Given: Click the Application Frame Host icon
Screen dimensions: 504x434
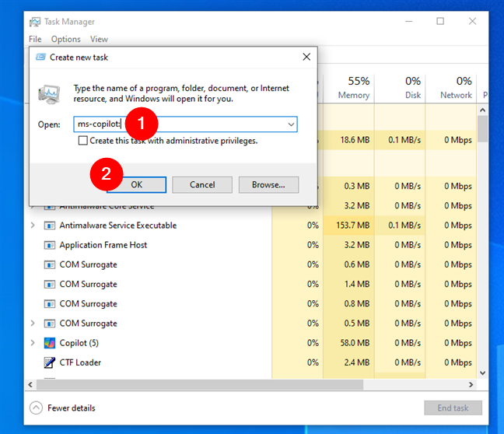Looking at the screenshot, I should [50, 245].
